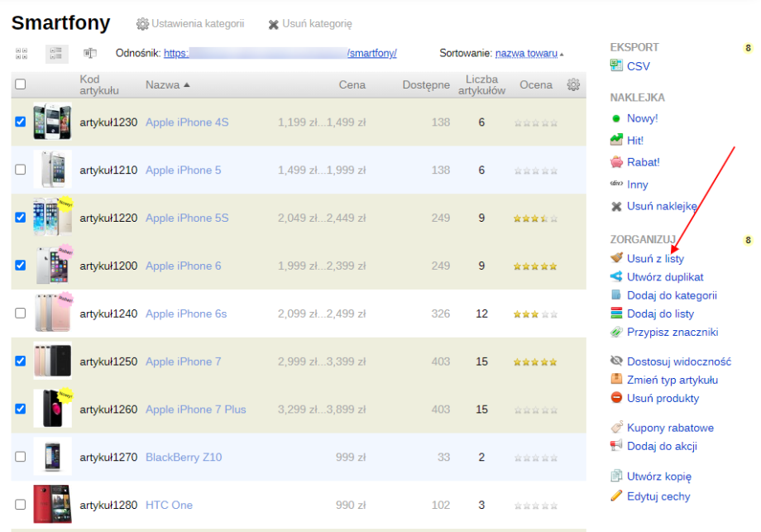The width and height of the screenshot is (761, 532).
Task: Uncheck the Apple iPhone 6 checkbox
Action: [21, 265]
